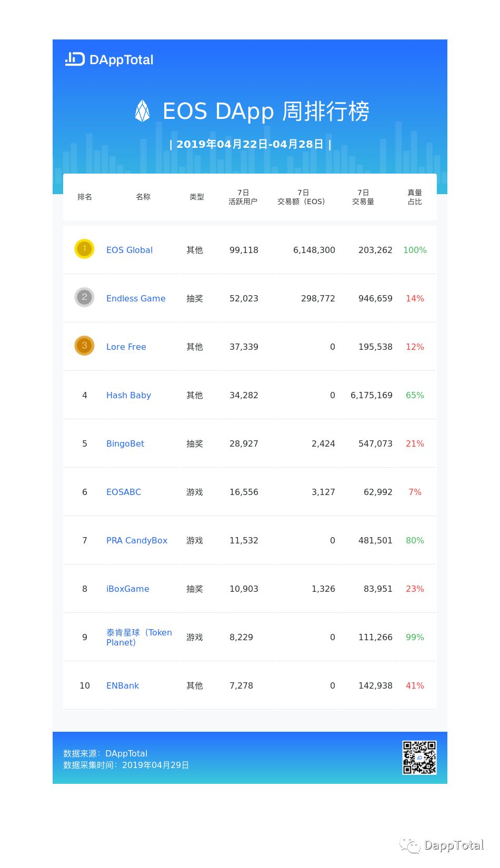Click the ENBank link
500x868 pixels.
123,685
